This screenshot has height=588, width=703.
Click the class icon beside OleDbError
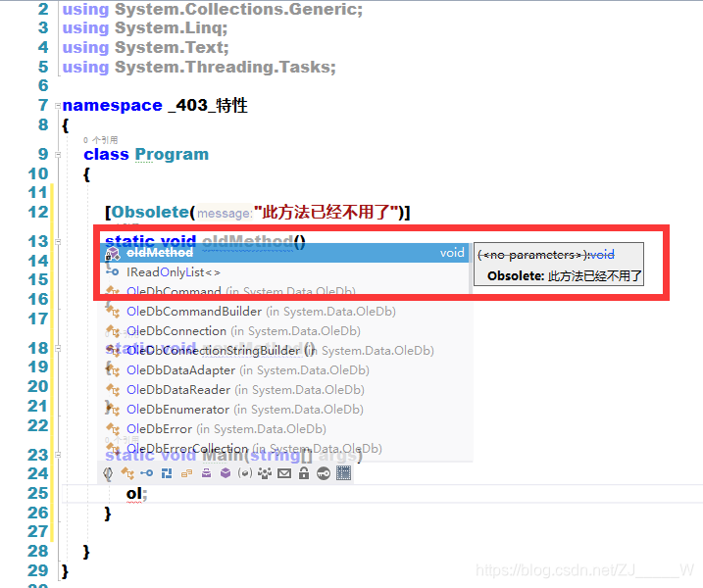pos(113,429)
